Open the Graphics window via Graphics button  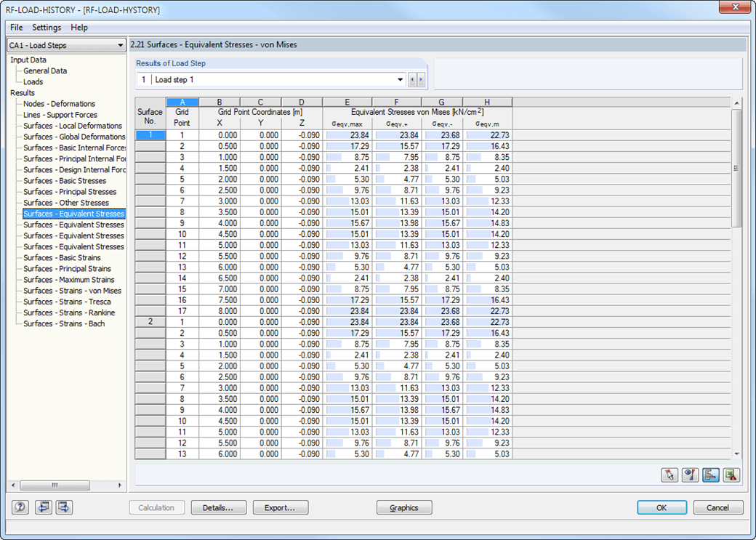(404, 507)
